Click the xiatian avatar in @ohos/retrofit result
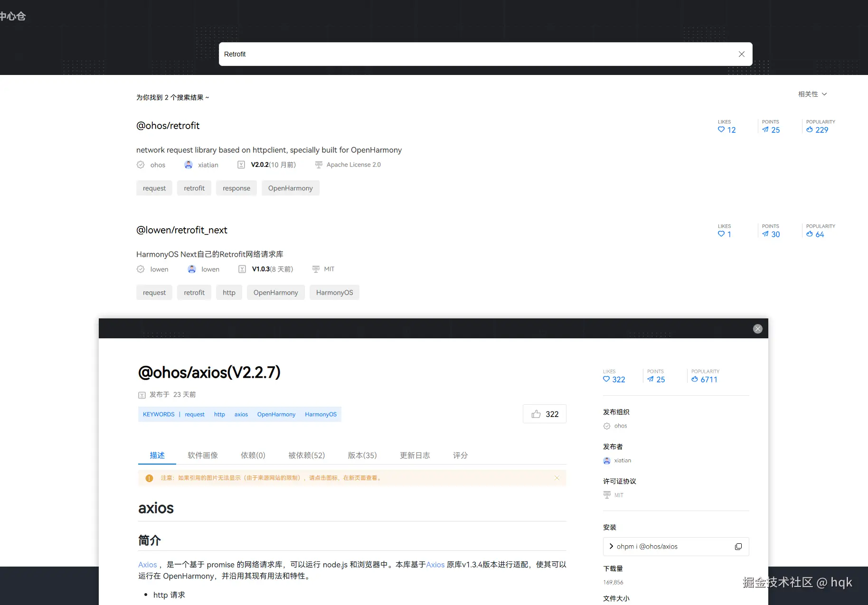 click(x=189, y=165)
